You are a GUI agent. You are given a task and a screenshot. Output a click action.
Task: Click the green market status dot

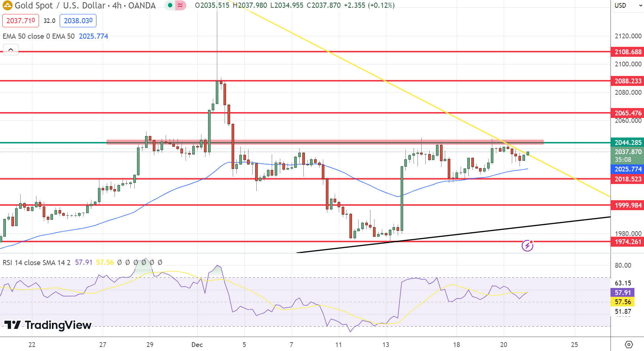click(x=170, y=6)
